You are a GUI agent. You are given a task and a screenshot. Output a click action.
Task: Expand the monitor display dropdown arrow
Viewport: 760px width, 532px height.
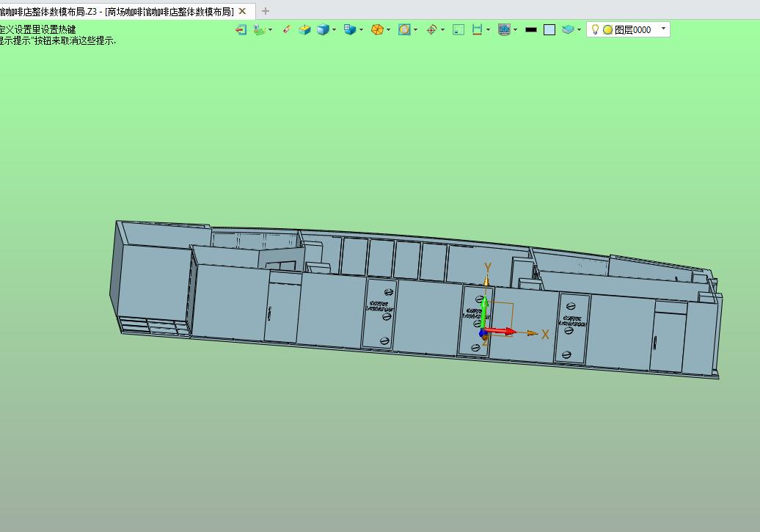(515, 30)
